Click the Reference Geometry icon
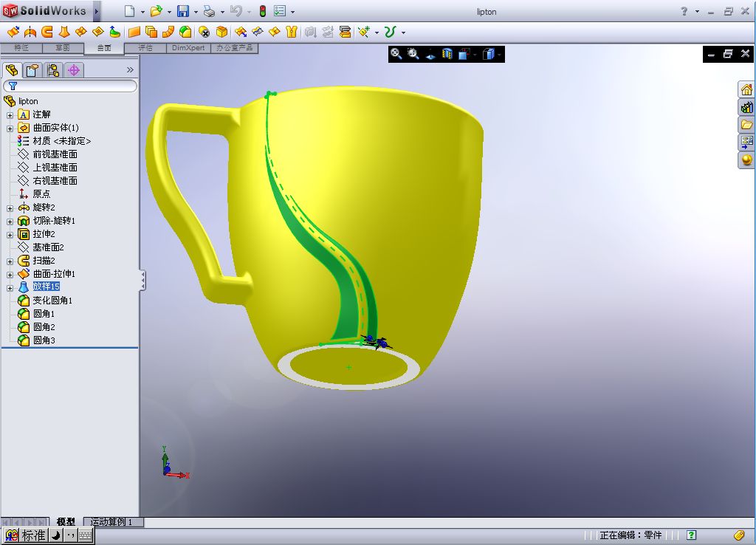 tap(364, 32)
